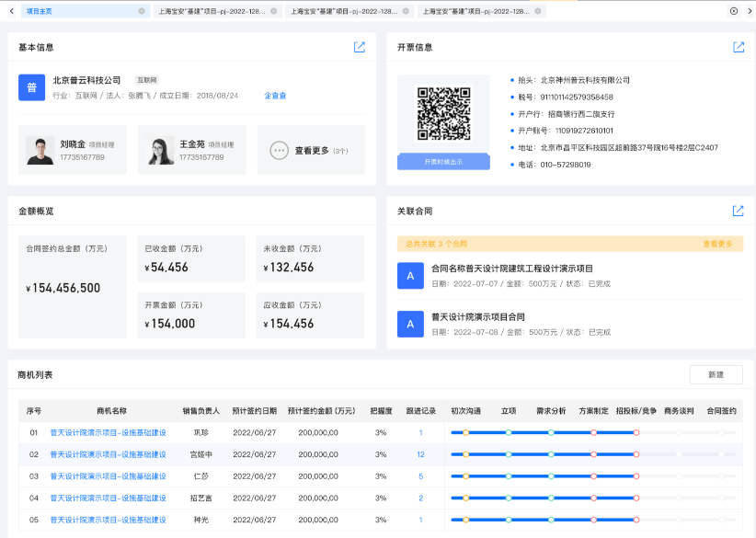Open 商机 link in row 05
Image resolution: width=756 pixels, height=538 pixels.
[108, 520]
